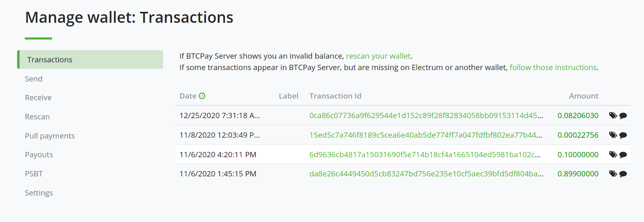Viewport: 644px width, 222px height.
Task: Click the "rescan your wallet" link
Action: (378, 56)
